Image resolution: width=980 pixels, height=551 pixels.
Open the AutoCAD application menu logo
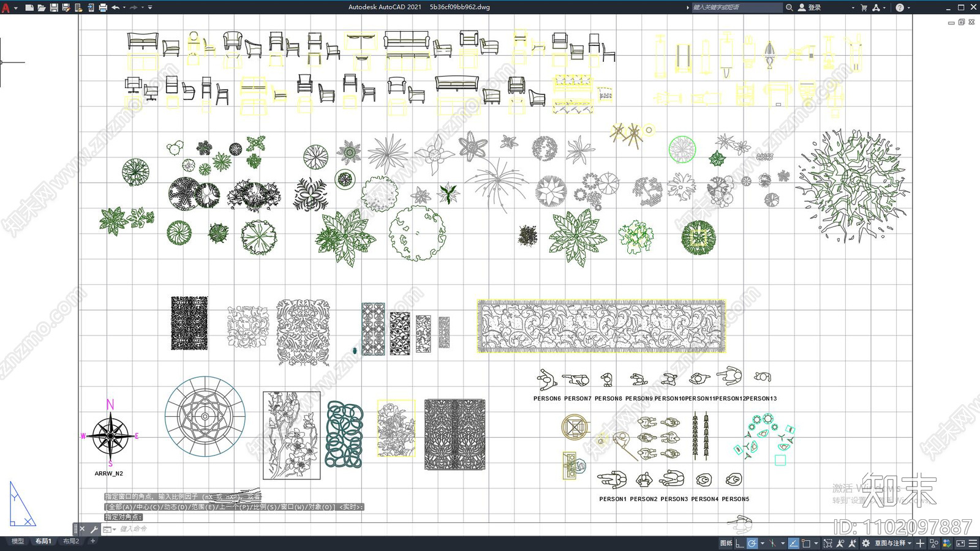tap(6, 7)
